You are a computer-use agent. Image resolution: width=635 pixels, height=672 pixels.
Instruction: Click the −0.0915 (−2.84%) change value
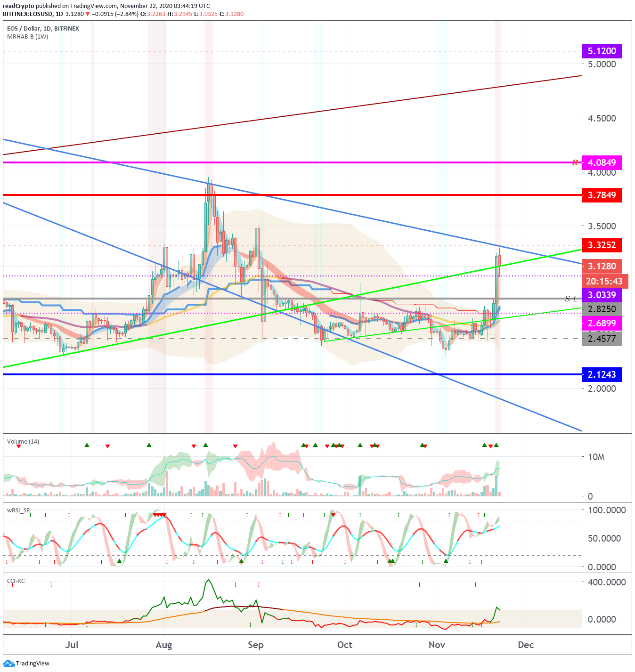(x=115, y=14)
